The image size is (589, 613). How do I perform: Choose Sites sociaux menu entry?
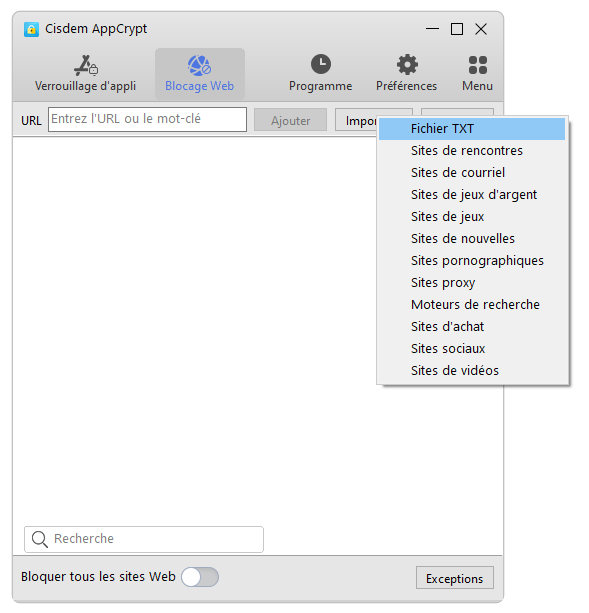pos(472,348)
